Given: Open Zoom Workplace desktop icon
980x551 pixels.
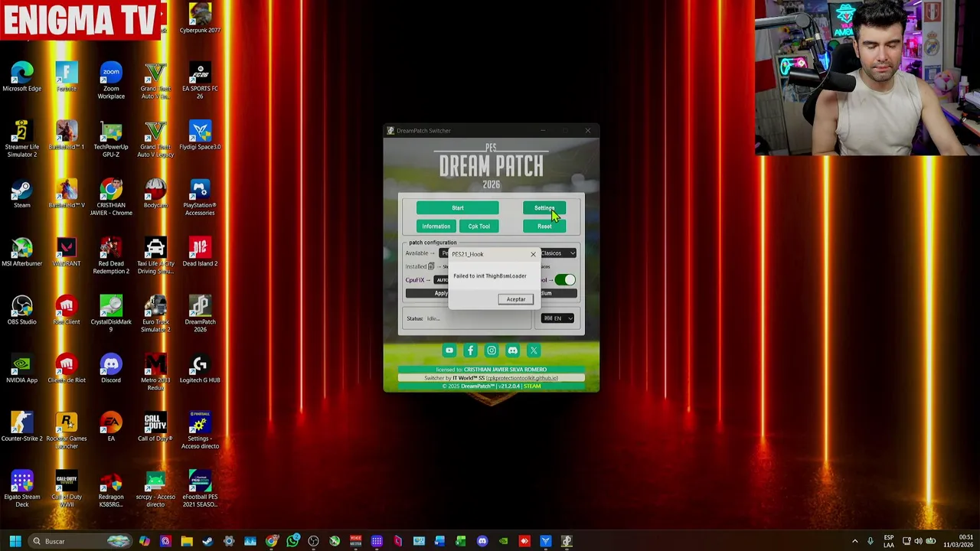Looking at the screenshot, I should (111, 81).
